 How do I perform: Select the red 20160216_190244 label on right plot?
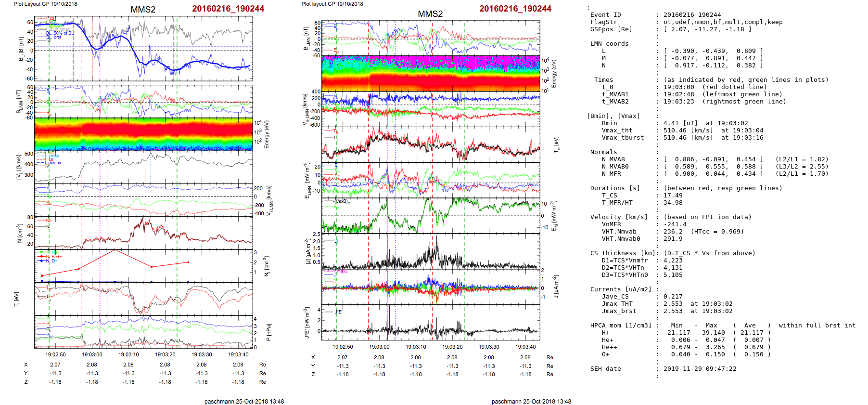pos(515,9)
